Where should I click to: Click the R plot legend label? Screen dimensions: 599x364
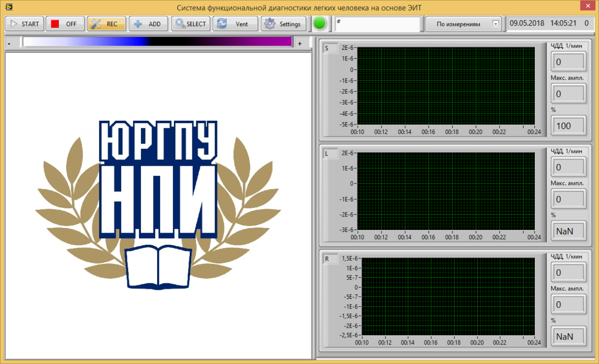[x=330, y=259]
